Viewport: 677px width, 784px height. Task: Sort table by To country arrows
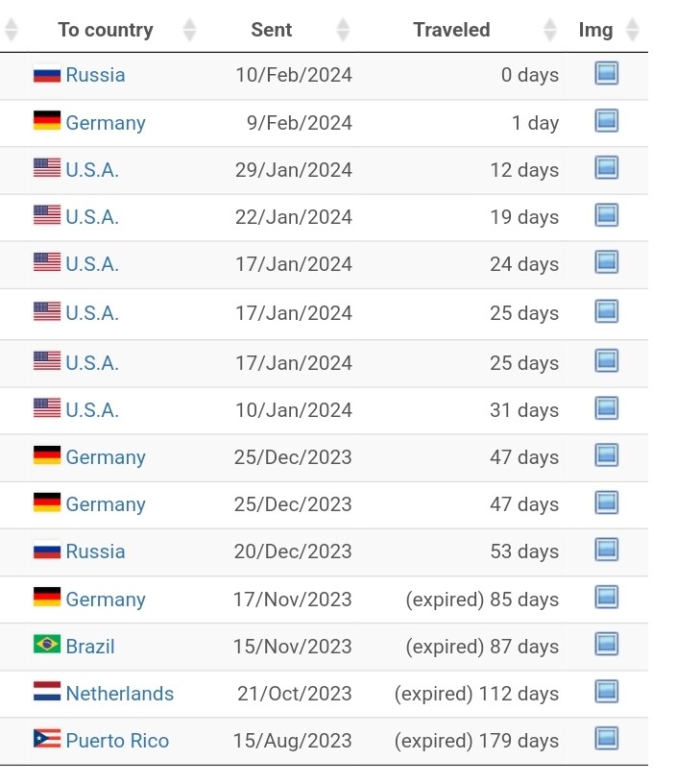(x=189, y=30)
